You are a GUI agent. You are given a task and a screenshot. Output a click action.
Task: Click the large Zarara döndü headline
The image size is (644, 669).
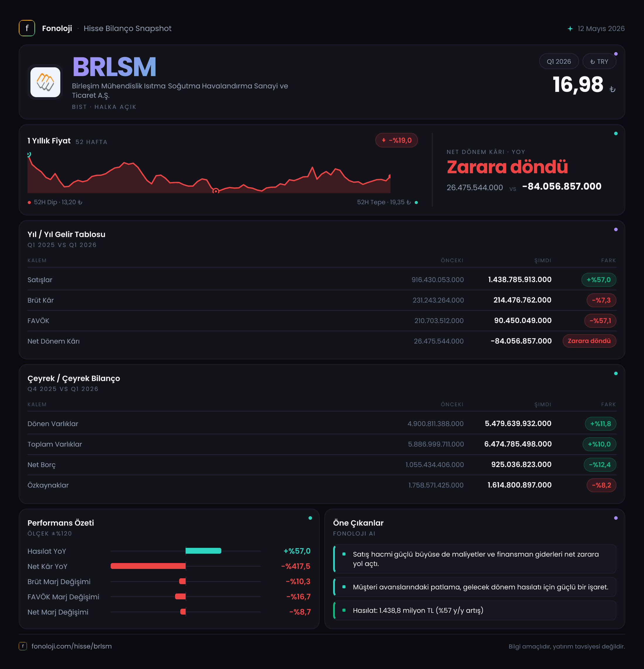[507, 167]
